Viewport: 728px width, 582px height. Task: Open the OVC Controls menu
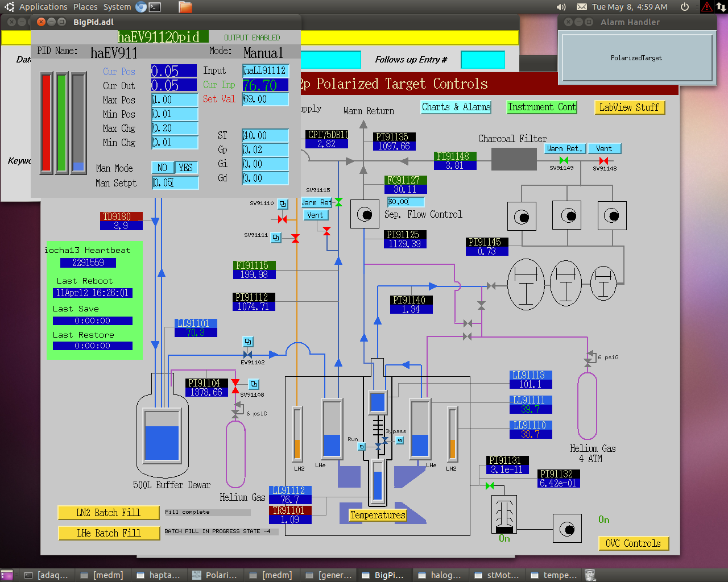(x=634, y=543)
